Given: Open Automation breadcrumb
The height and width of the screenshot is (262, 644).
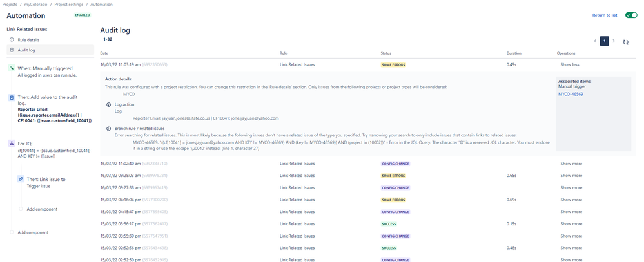Looking at the screenshot, I should 101,4.
